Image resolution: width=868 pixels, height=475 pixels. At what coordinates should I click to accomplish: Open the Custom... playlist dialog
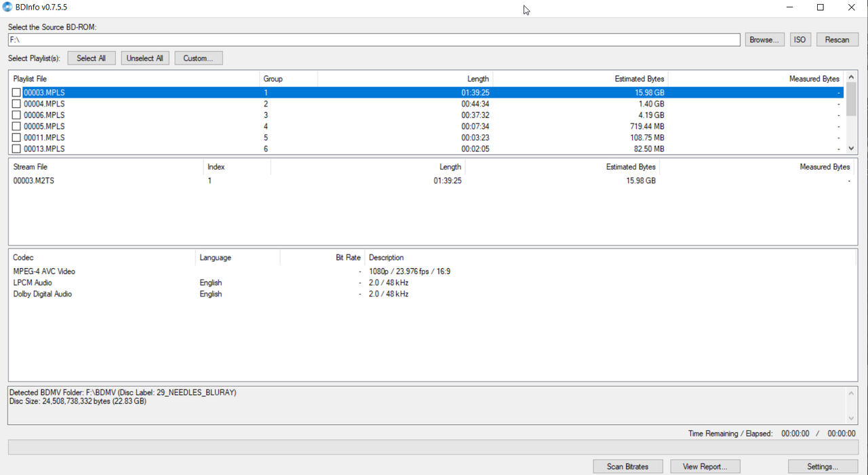click(199, 58)
